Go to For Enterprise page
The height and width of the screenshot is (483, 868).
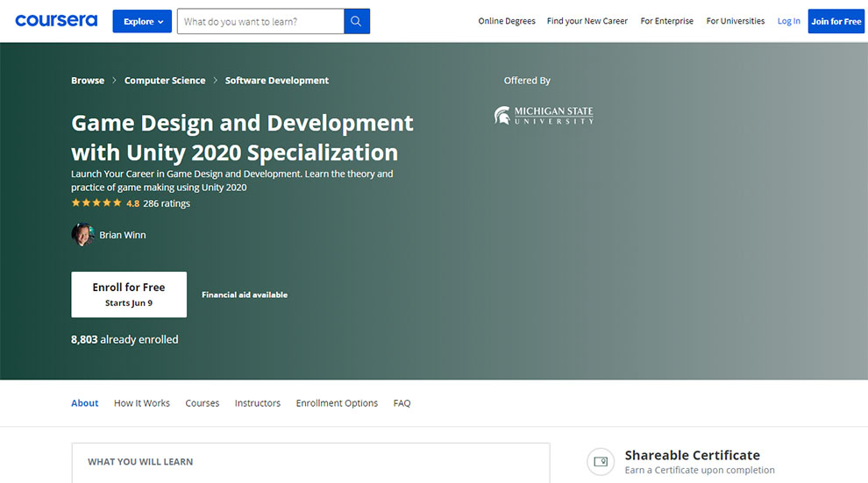pos(666,21)
